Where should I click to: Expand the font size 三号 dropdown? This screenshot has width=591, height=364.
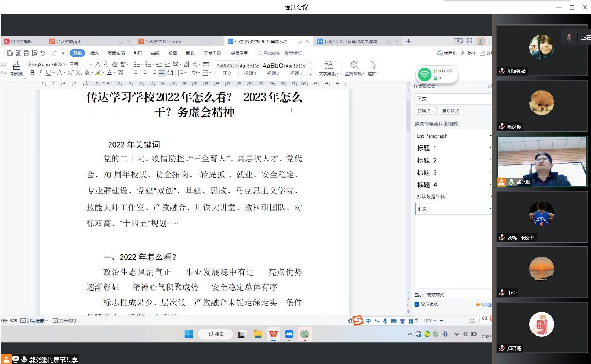coord(91,64)
